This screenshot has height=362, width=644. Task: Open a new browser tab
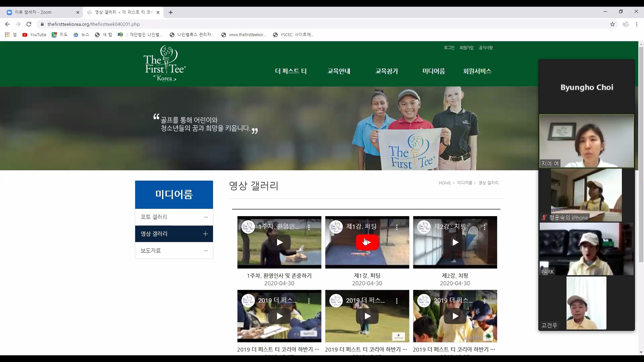pos(171,12)
